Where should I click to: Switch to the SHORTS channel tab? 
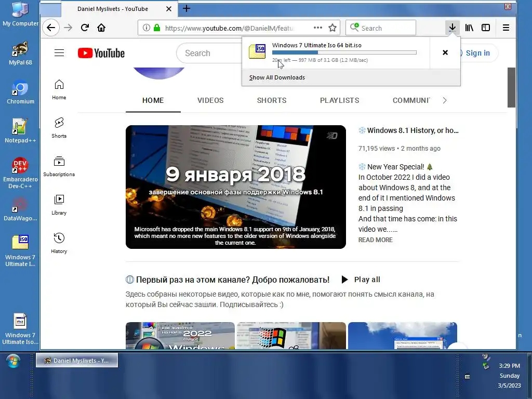[x=271, y=100]
